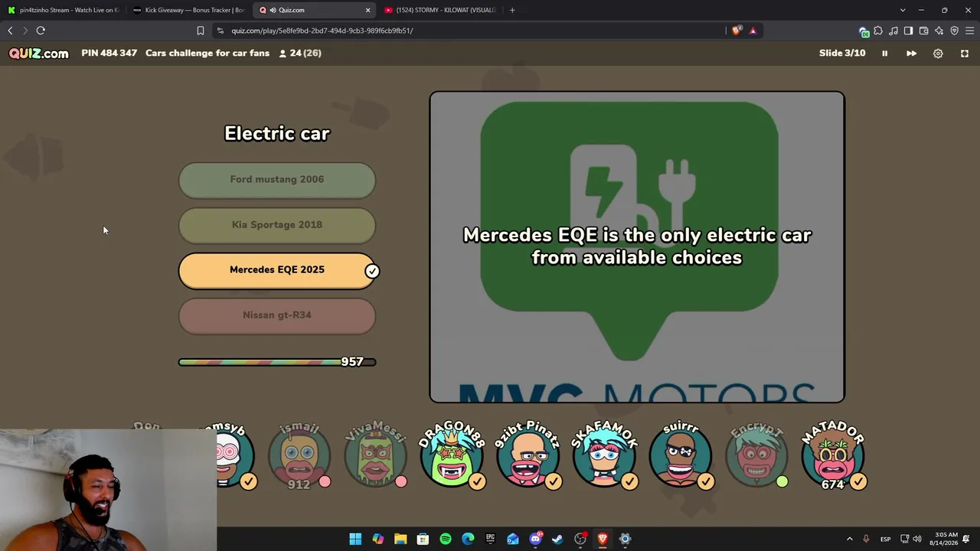The height and width of the screenshot is (551, 980).
Task: Click the SKAFAMOK player avatar
Action: (604, 455)
